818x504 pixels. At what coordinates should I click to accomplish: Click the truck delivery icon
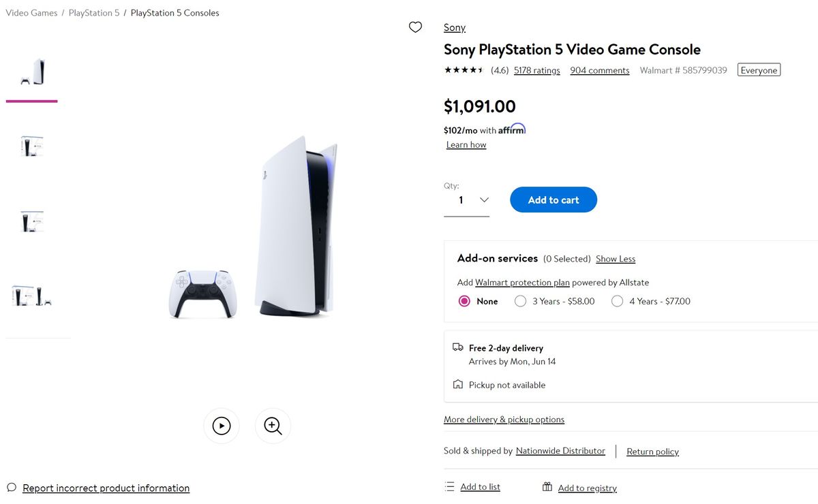457,347
